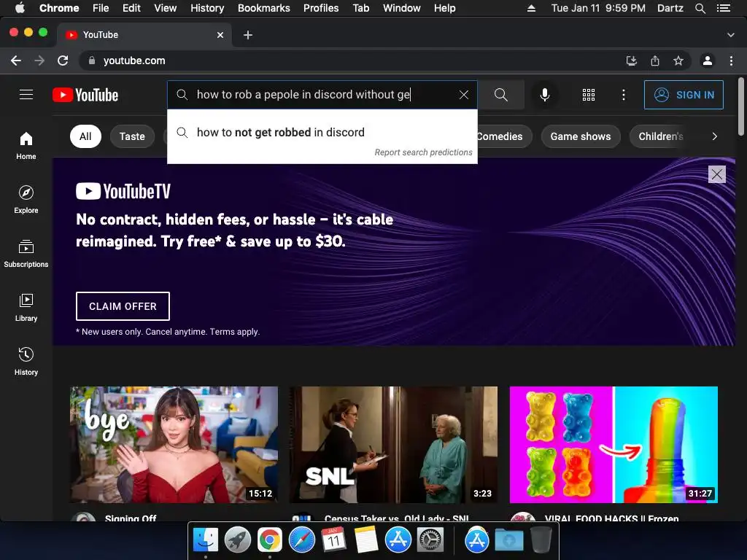Screen dimensions: 747x560
Task: Open the tab search dropdown arrow
Action: point(730,35)
